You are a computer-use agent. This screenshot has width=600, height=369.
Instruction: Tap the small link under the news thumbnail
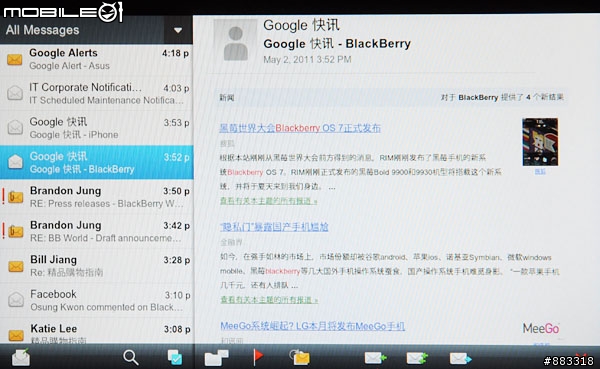(x=540, y=172)
